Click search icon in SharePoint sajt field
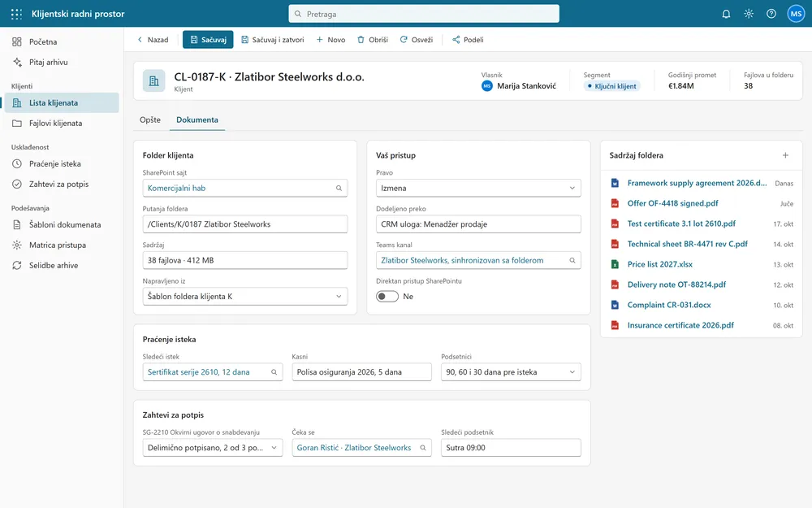 pos(339,189)
